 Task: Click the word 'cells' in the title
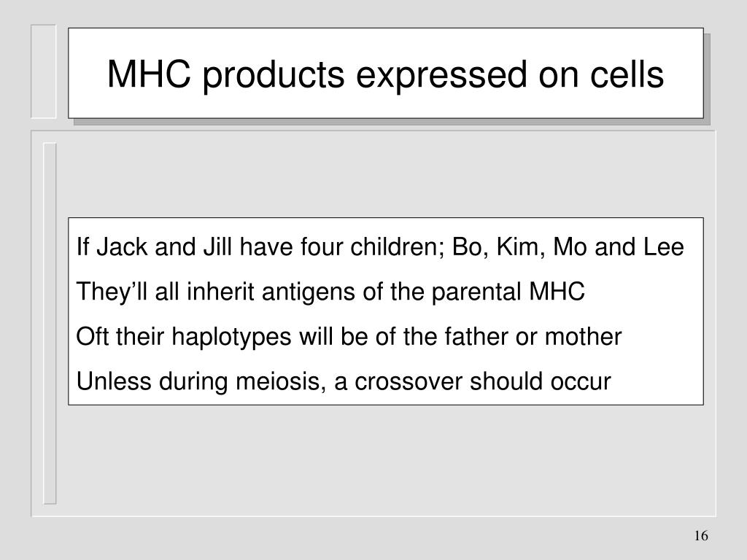(x=627, y=74)
